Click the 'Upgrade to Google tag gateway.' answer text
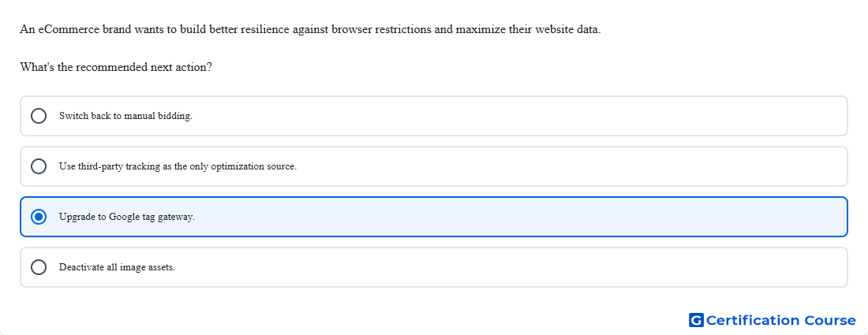The image size is (868, 335). (127, 217)
